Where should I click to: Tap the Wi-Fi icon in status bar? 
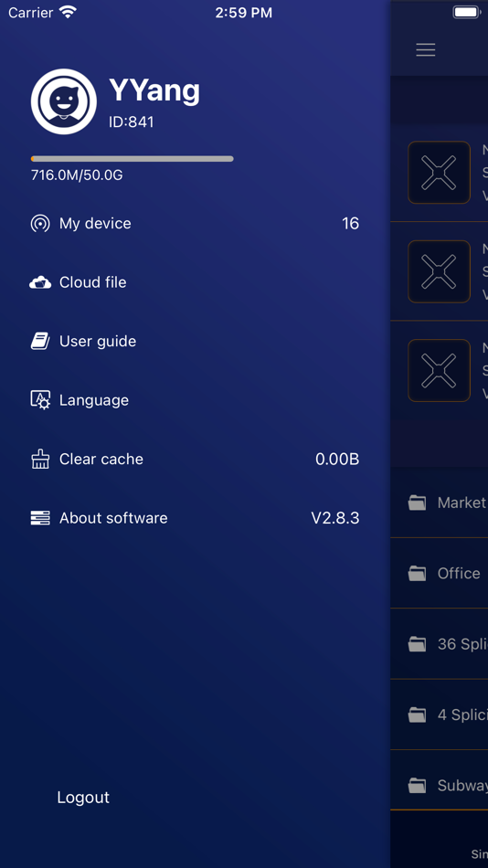coord(69,12)
